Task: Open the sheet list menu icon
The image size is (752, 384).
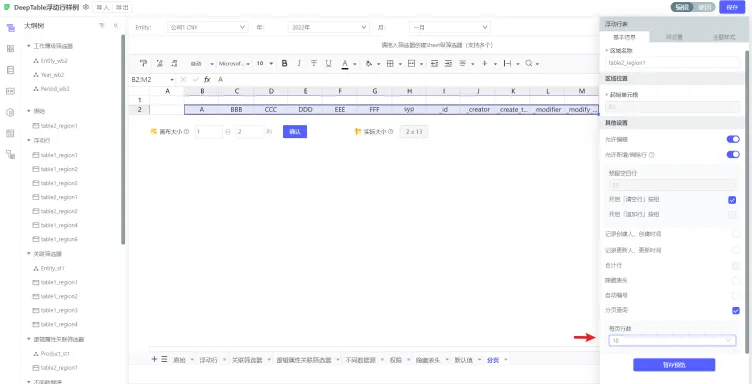Action: 164,359
